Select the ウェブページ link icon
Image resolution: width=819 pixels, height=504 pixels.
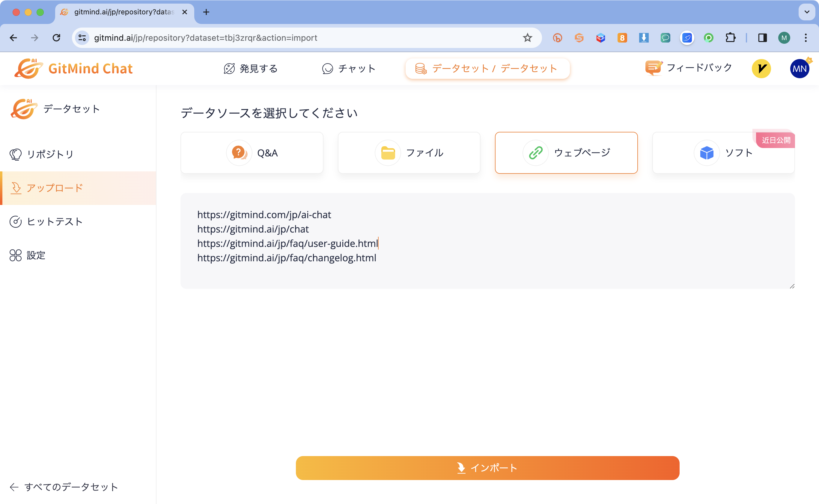535,153
